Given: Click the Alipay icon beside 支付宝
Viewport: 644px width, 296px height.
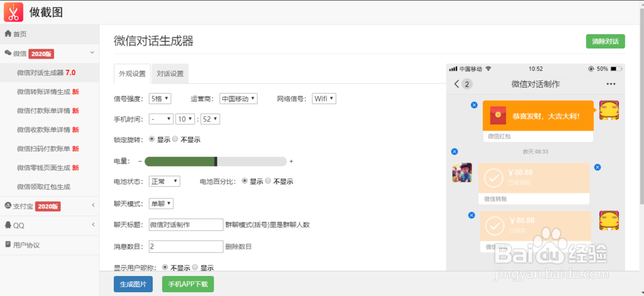Looking at the screenshot, I should [8, 206].
